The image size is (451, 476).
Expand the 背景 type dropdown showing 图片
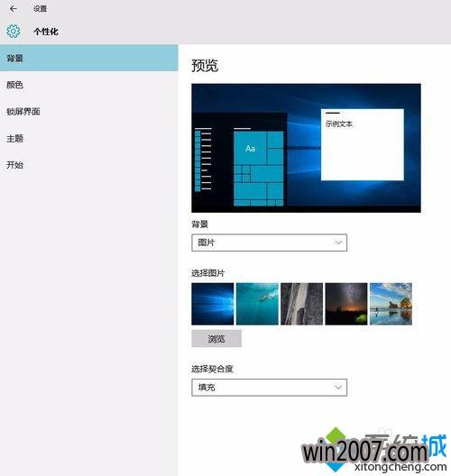pos(269,243)
